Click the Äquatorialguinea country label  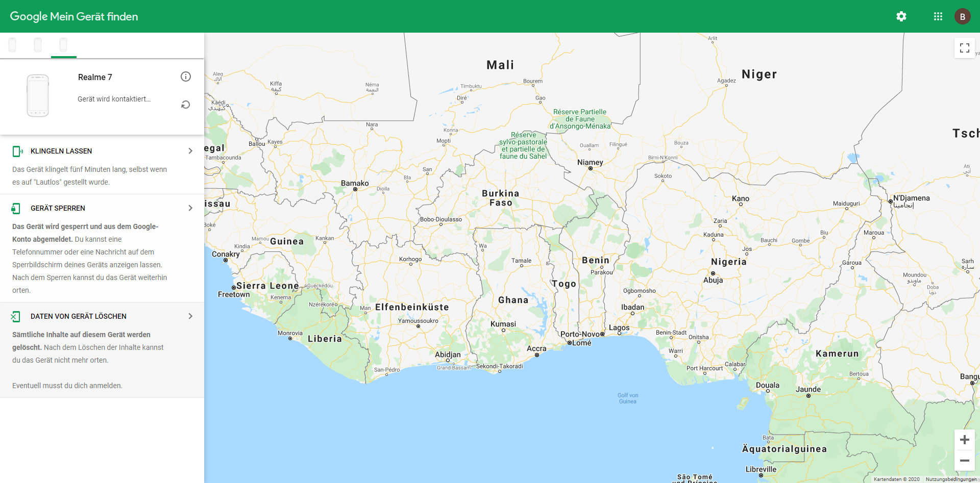pos(785,449)
